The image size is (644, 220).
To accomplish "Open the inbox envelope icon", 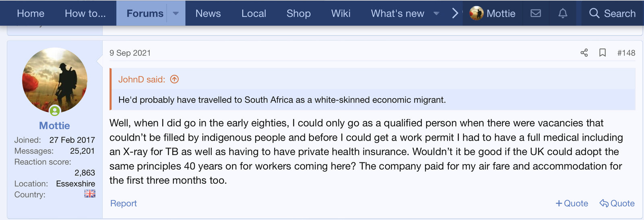I will point(536,13).
